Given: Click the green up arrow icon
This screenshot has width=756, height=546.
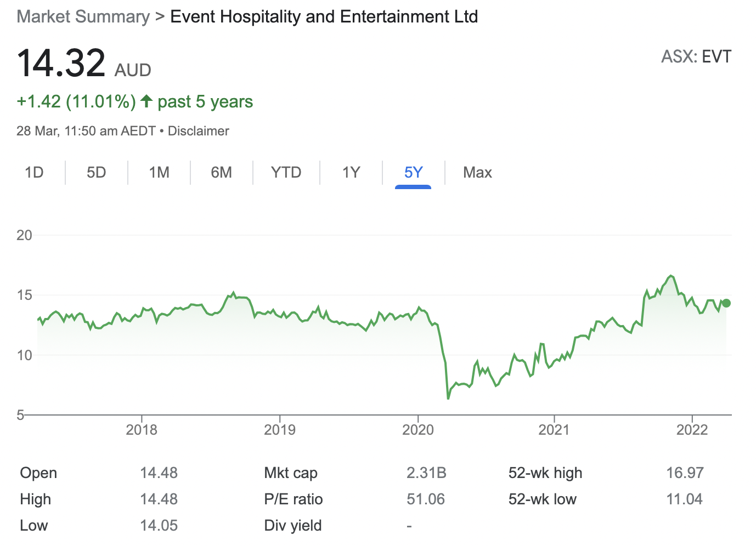Looking at the screenshot, I should coord(146,101).
